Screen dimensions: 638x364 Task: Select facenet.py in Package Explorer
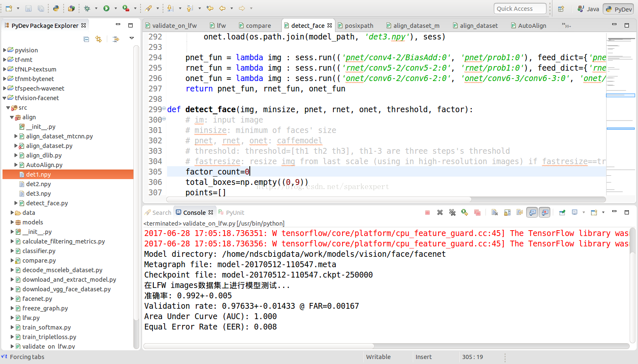(x=37, y=299)
